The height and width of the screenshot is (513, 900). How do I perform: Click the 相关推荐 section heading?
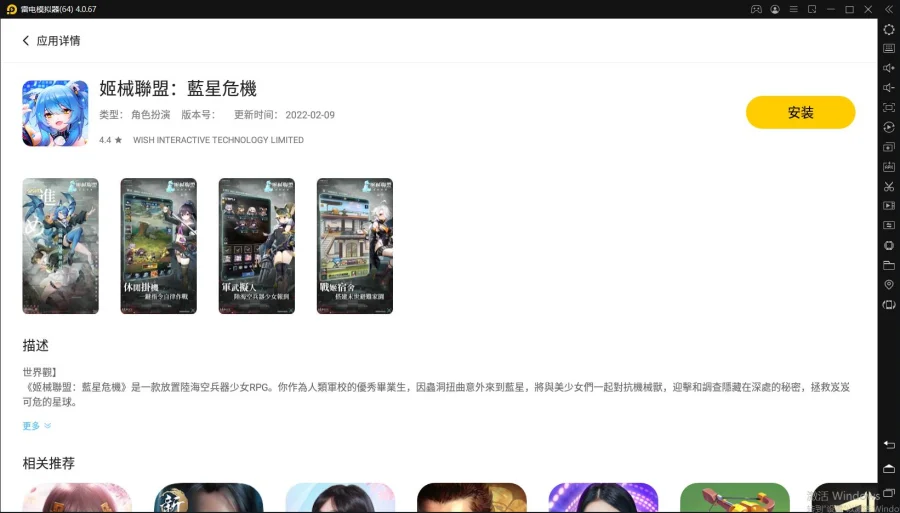(49, 463)
